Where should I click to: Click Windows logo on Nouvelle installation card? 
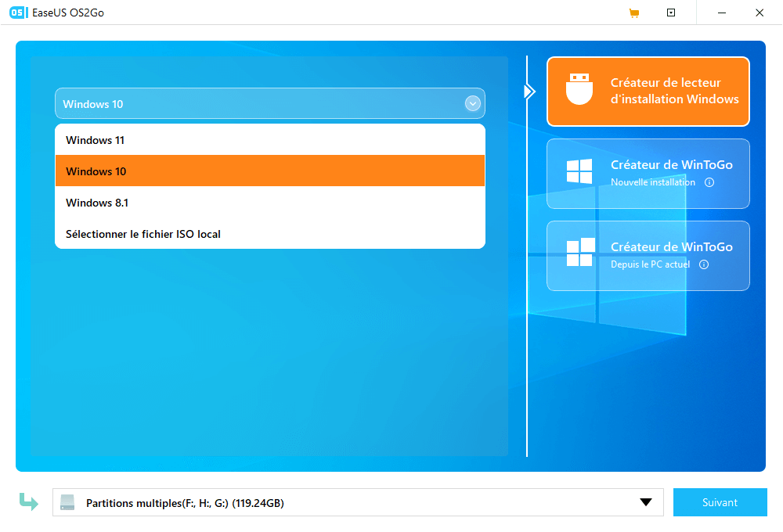pyautogui.click(x=579, y=171)
